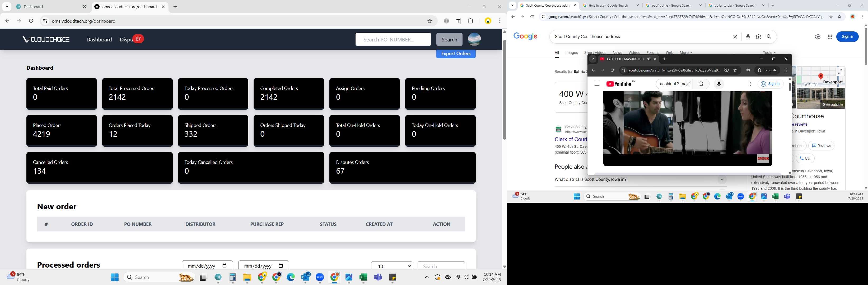The width and height of the screenshot is (868, 285).
Task: Click the Google voice search microphone
Action: [748, 37]
